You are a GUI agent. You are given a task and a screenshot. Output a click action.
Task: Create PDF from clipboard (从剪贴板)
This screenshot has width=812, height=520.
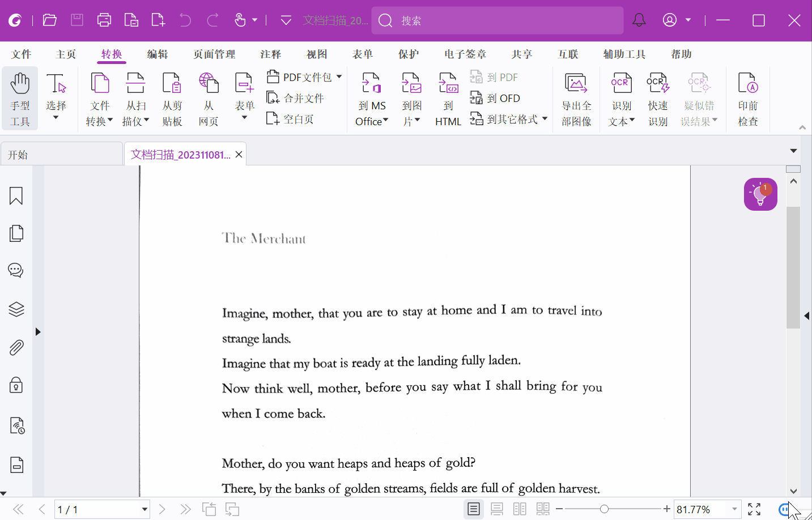172,99
